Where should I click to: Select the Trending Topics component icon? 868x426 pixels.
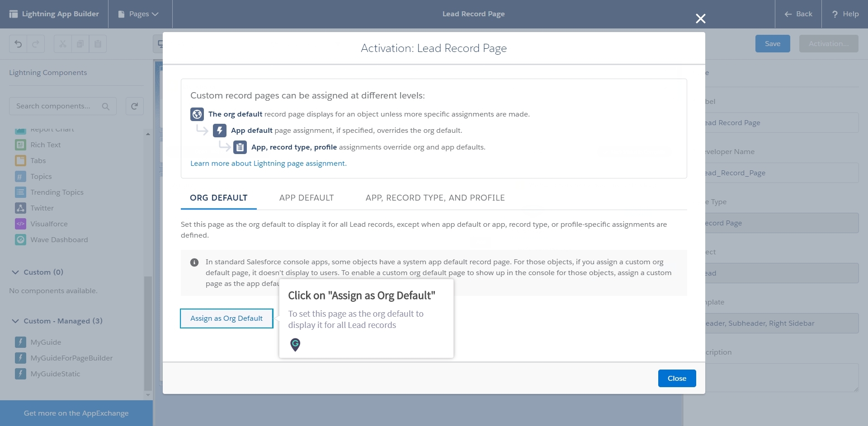[x=20, y=192]
